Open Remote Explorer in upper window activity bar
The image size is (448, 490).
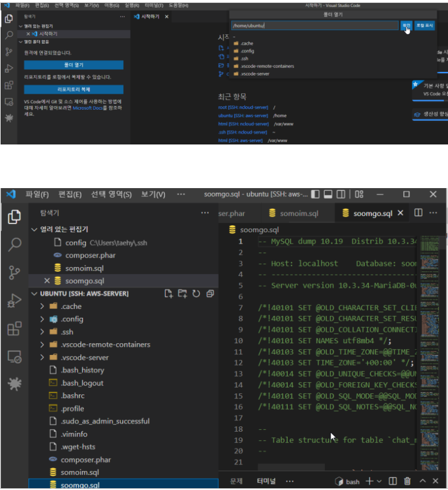(9, 102)
